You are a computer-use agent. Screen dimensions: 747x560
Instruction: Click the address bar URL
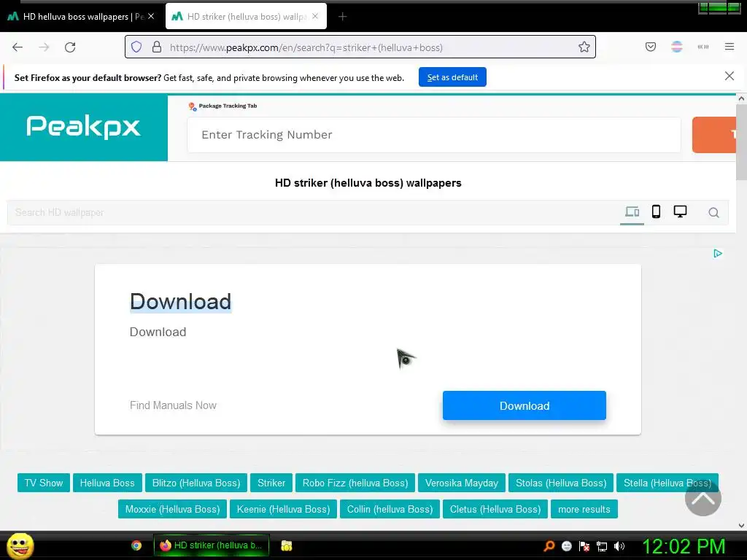[x=306, y=47]
